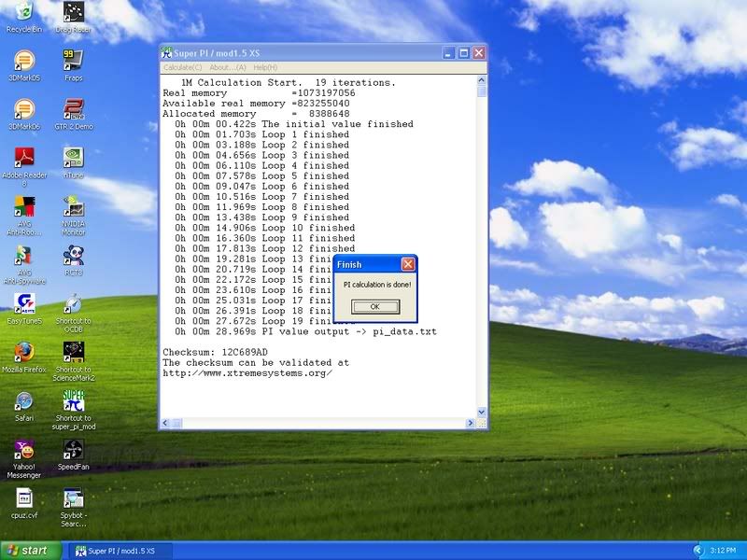Viewport: 747px width, 560px height.
Task: Select the nTune desktop icon
Action: pos(74,162)
